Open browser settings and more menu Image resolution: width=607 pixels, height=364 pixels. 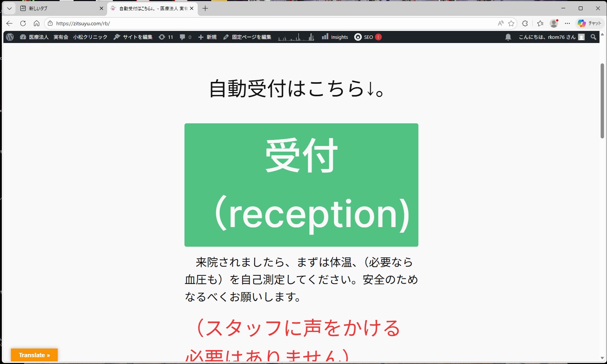[567, 23]
